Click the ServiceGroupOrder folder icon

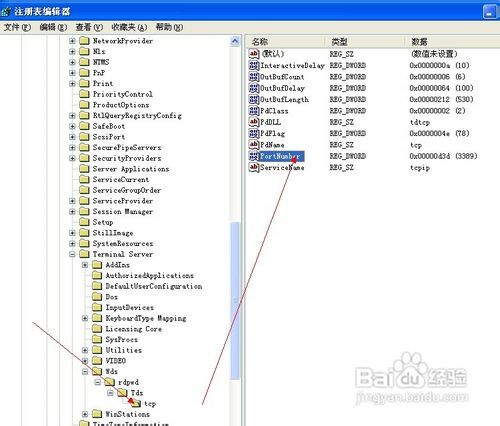pyautogui.click(x=84, y=190)
